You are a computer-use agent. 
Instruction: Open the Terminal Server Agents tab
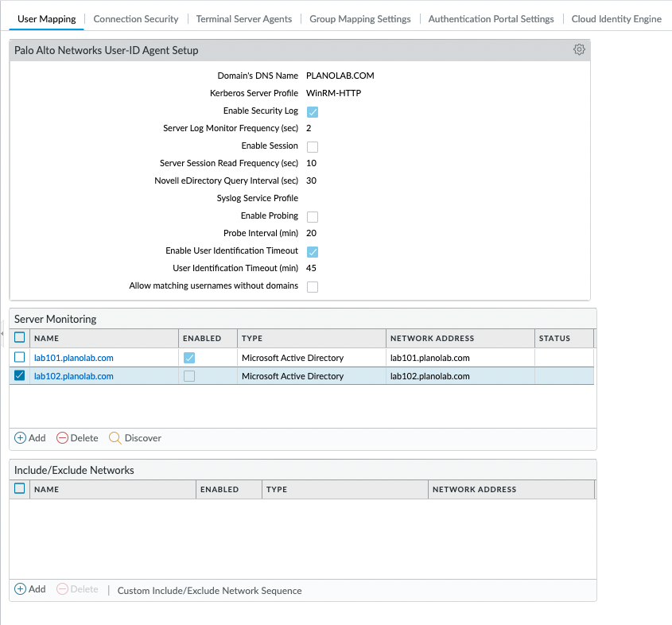click(x=244, y=17)
